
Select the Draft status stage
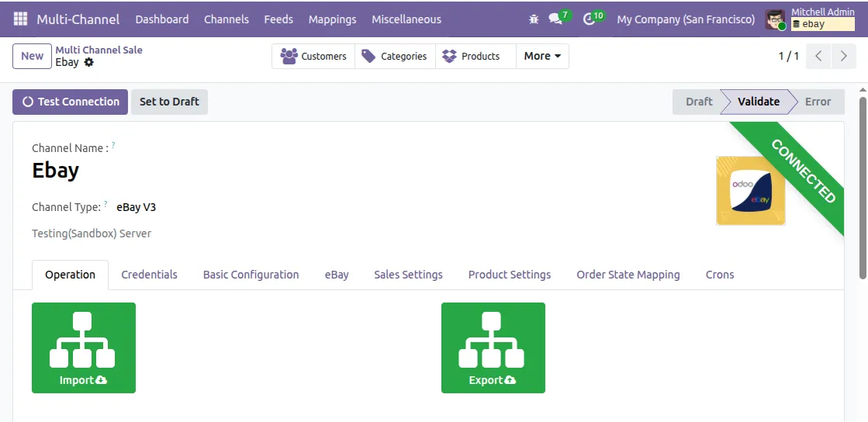pyautogui.click(x=699, y=102)
